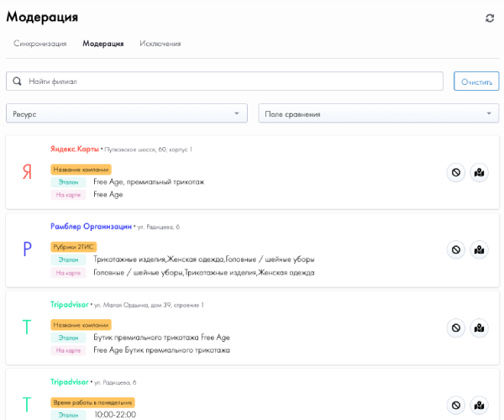Click the Яндекс.Карты resource link
The height and width of the screenshot is (420, 504).
point(75,150)
